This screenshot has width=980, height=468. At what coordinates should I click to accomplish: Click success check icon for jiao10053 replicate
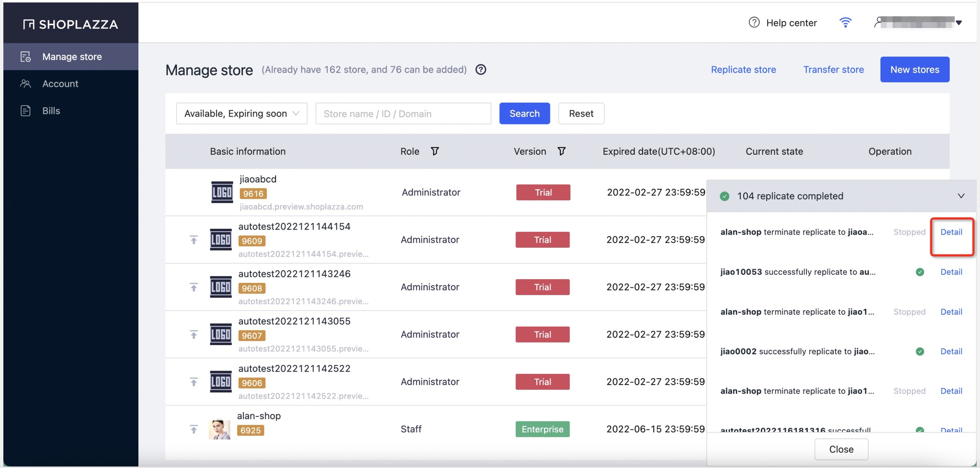pos(920,272)
